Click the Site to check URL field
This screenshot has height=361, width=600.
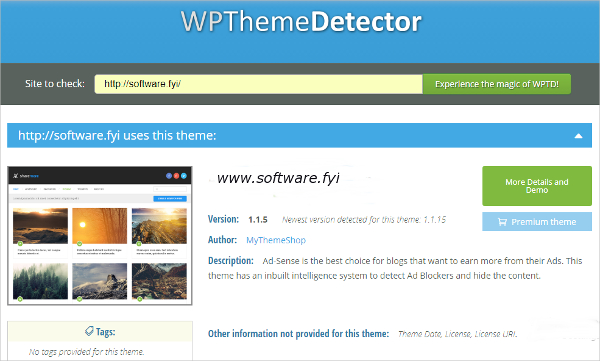click(x=259, y=84)
